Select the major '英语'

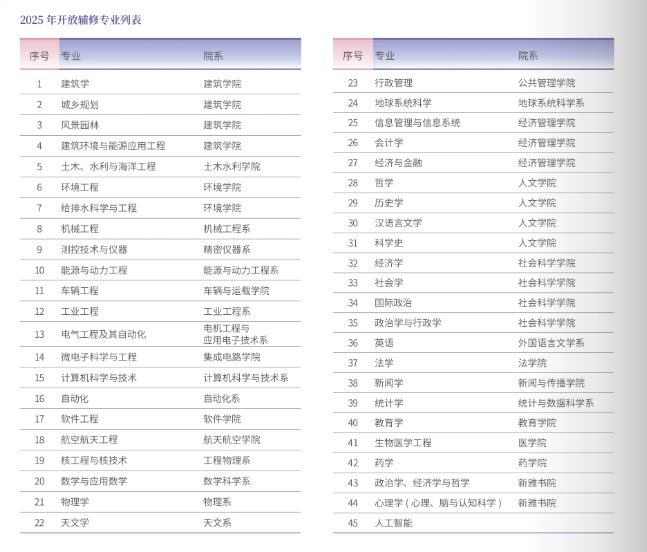384,343
